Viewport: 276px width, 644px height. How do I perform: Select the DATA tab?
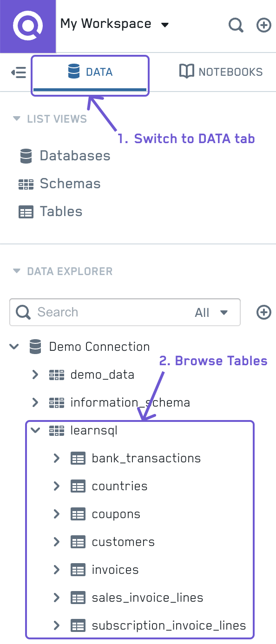point(90,72)
